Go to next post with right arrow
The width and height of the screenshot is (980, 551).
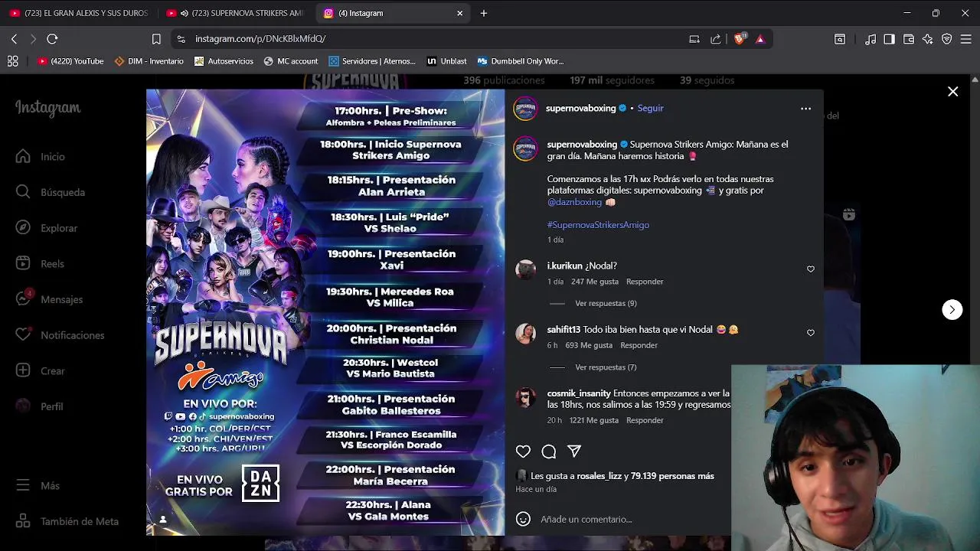(x=952, y=309)
